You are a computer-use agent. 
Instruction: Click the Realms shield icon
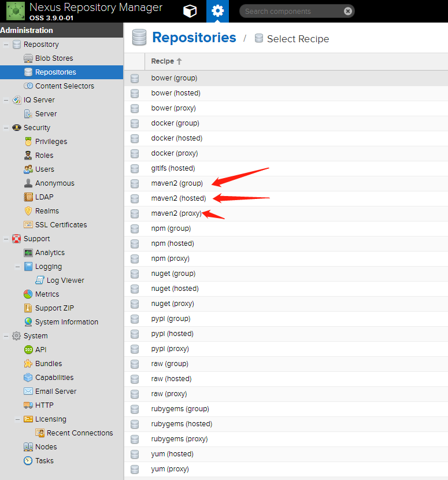[x=28, y=211]
